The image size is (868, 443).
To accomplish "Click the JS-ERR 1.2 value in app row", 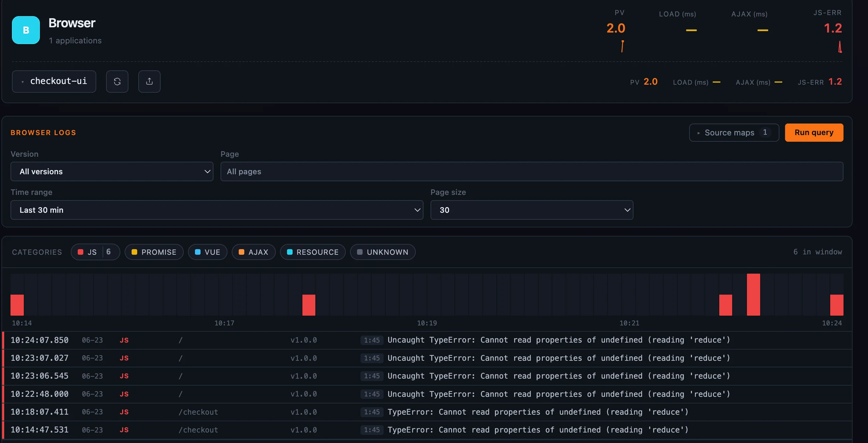I will pyautogui.click(x=835, y=82).
